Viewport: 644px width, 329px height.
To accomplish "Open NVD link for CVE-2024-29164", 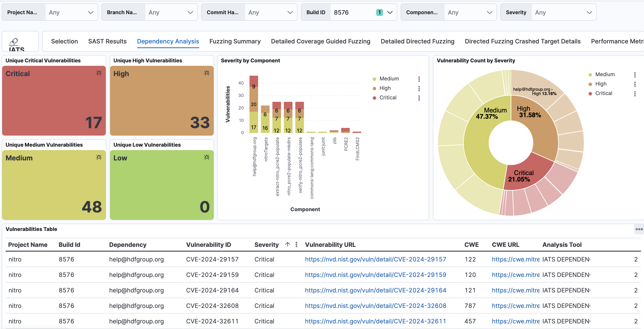I will coord(376,290).
